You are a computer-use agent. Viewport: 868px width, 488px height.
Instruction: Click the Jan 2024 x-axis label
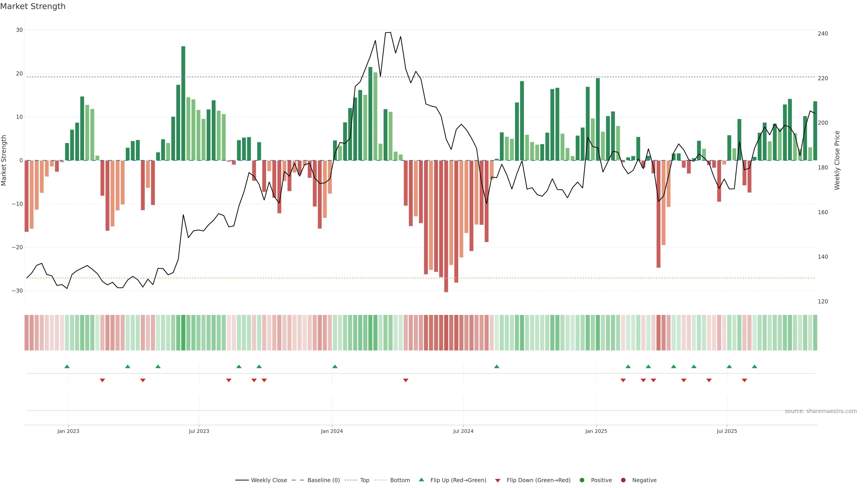332,431
